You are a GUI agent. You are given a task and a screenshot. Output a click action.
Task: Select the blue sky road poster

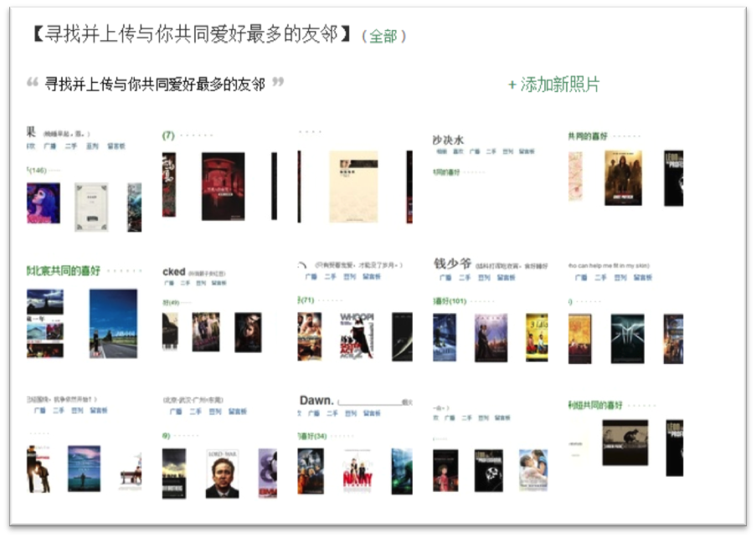tap(113, 323)
